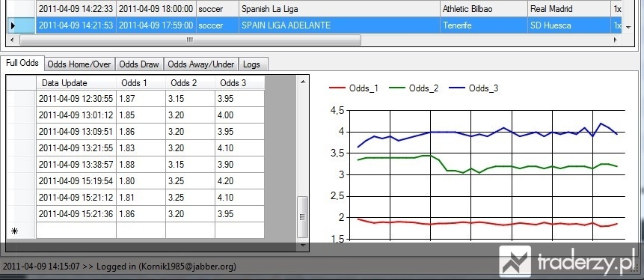Click the odds table's scroll-up arrow

pos(303,82)
